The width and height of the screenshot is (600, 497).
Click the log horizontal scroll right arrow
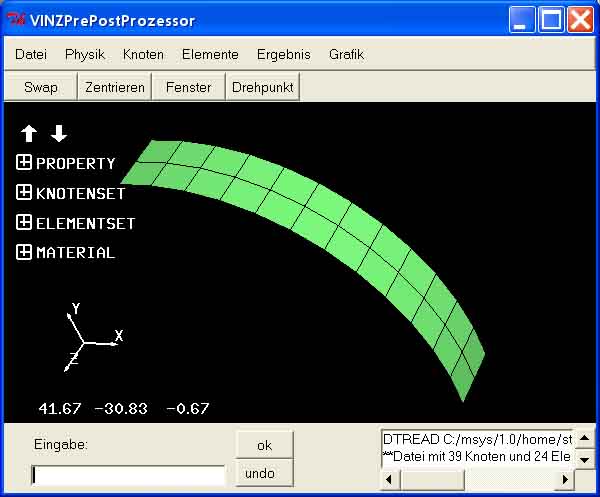coord(565,479)
